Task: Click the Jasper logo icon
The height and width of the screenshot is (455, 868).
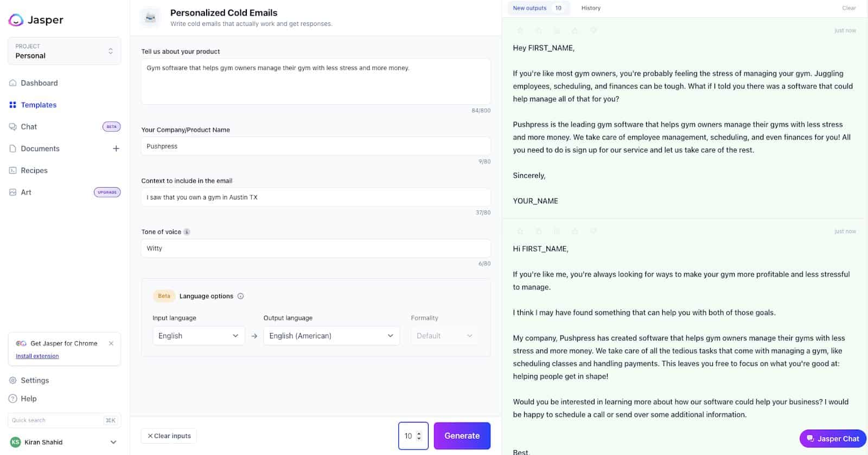Action: (x=16, y=20)
